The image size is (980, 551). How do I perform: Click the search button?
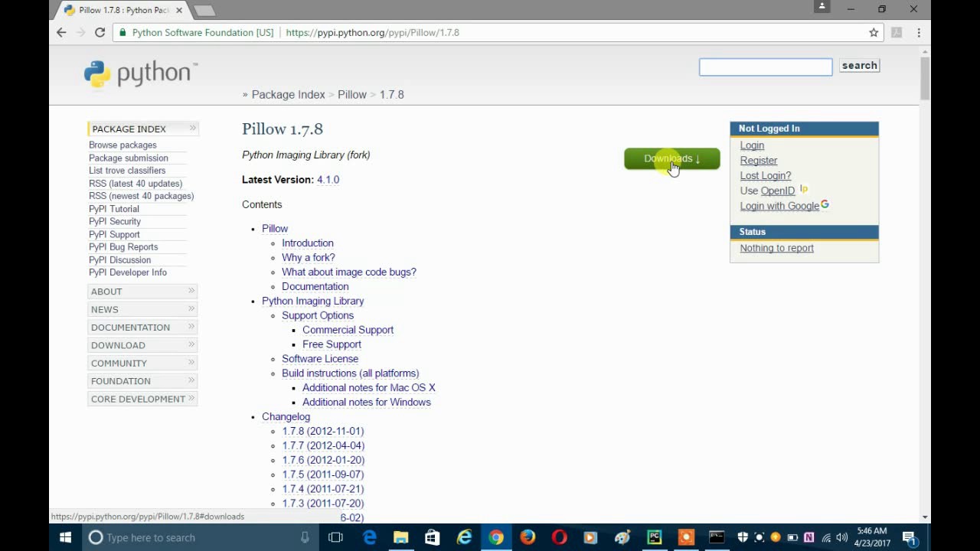pyautogui.click(x=859, y=65)
